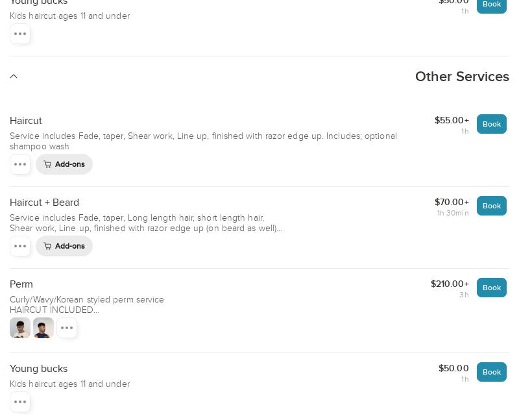Viewport: 519px width, 420px height.
Task: Book the top Young bucks service
Action: tap(491, 5)
